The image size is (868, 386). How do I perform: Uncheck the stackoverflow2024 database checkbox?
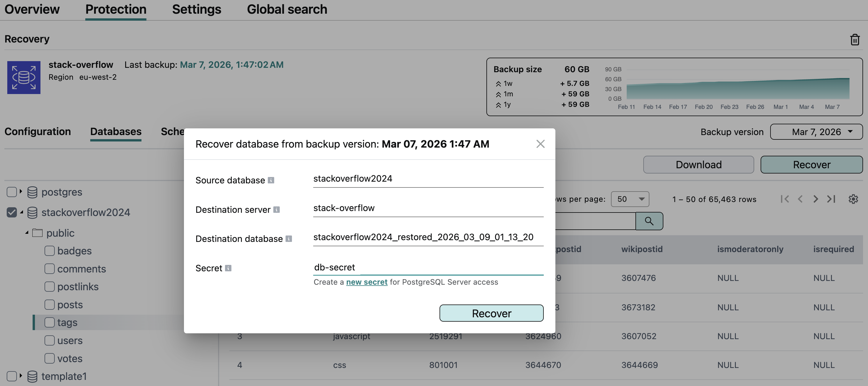(x=12, y=213)
